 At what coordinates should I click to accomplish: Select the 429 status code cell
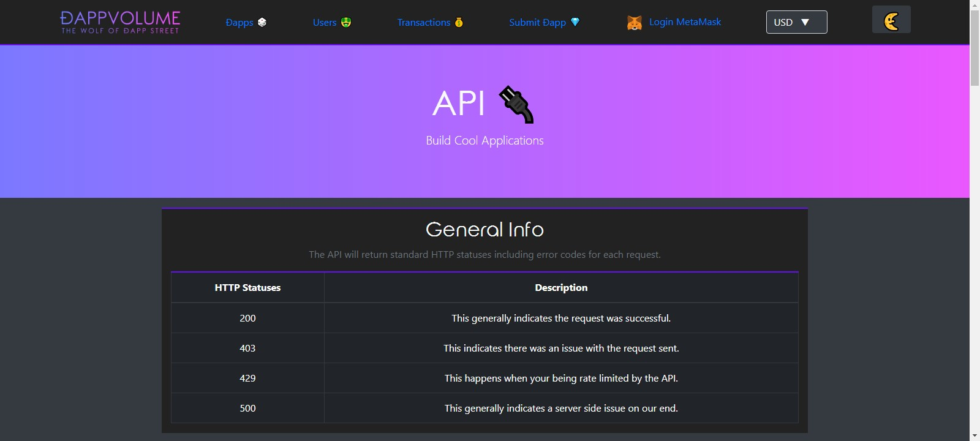tap(247, 378)
